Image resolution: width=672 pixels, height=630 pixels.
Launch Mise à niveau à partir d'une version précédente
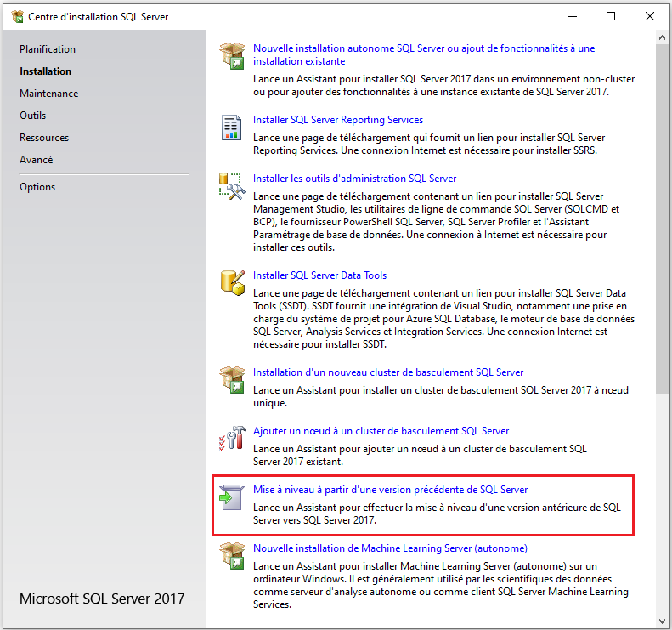(x=390, y=490)
